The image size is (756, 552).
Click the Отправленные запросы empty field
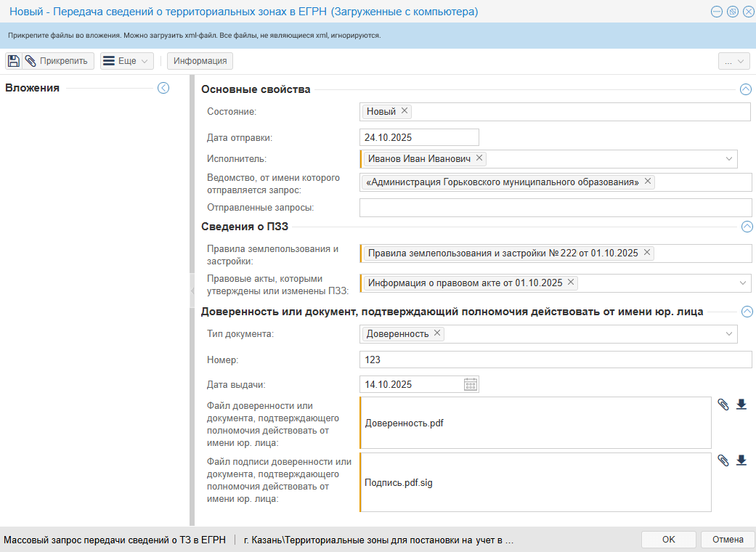coord(556,208)
